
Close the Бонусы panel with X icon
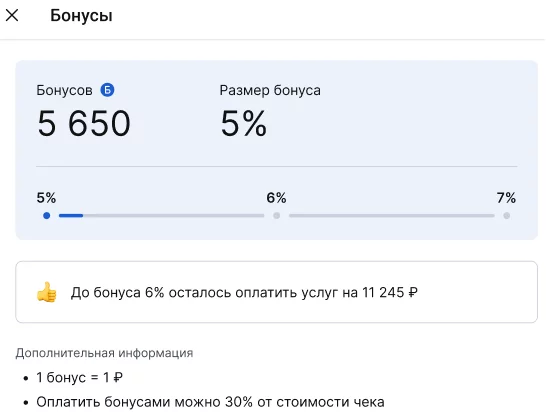click(x=12, y=15)
